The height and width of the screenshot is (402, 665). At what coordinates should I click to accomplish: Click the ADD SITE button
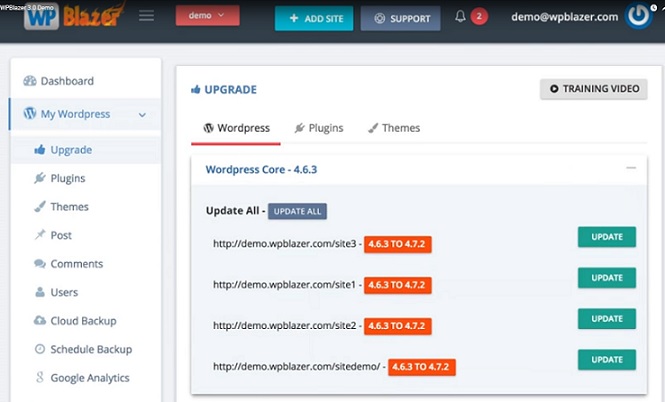[x=314, y=19]
